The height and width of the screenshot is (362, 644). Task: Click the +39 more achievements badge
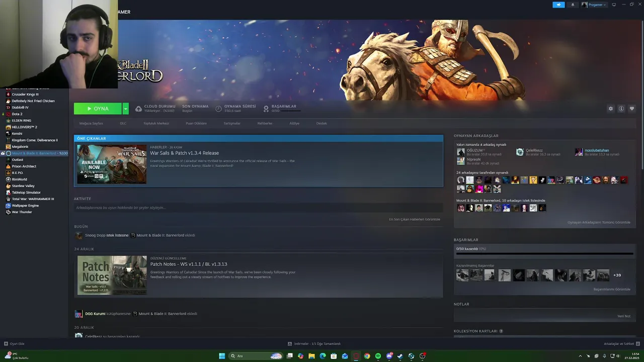click(x=617, y=275)
